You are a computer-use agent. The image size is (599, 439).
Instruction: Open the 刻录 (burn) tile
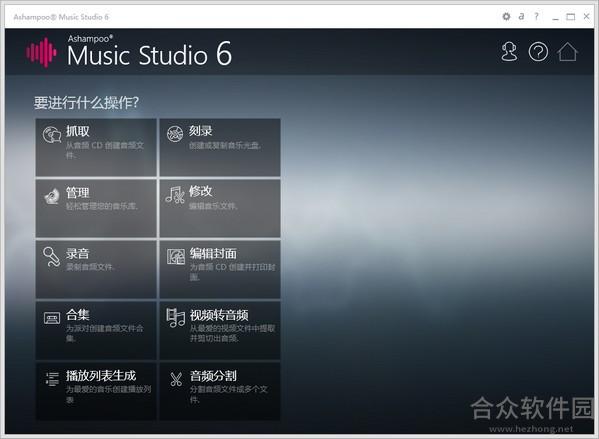(220, 147)
